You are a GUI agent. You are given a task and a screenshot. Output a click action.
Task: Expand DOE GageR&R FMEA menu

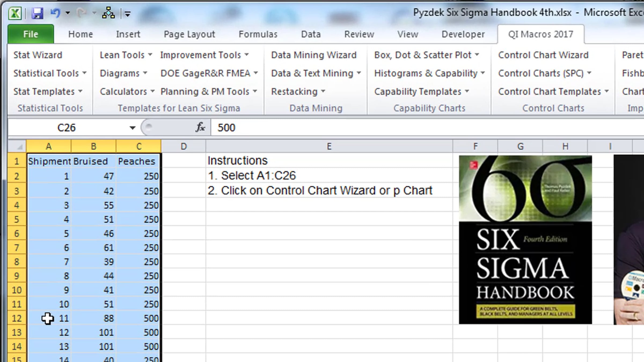pos(209,73)
